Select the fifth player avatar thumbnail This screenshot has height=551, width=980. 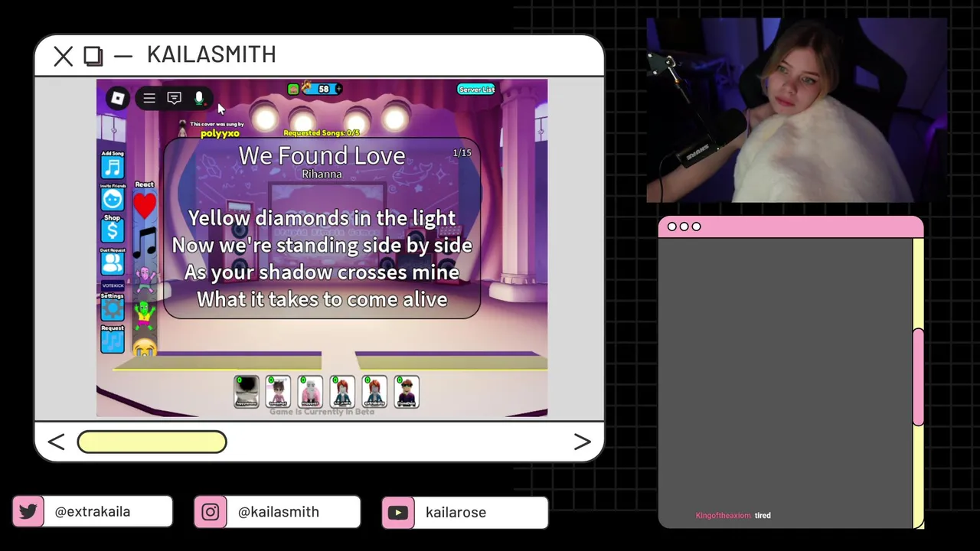(x=374, y=392)
